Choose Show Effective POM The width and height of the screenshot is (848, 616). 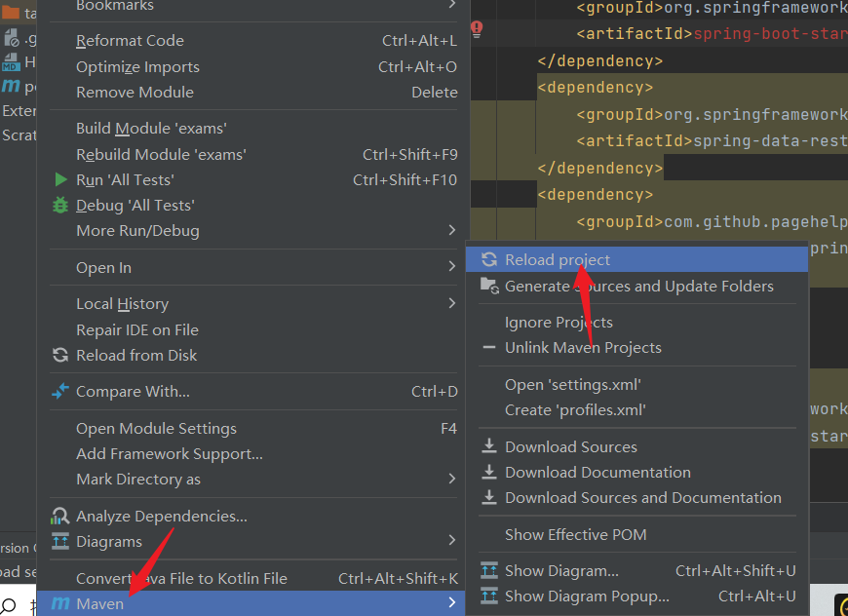pos(637,534)
